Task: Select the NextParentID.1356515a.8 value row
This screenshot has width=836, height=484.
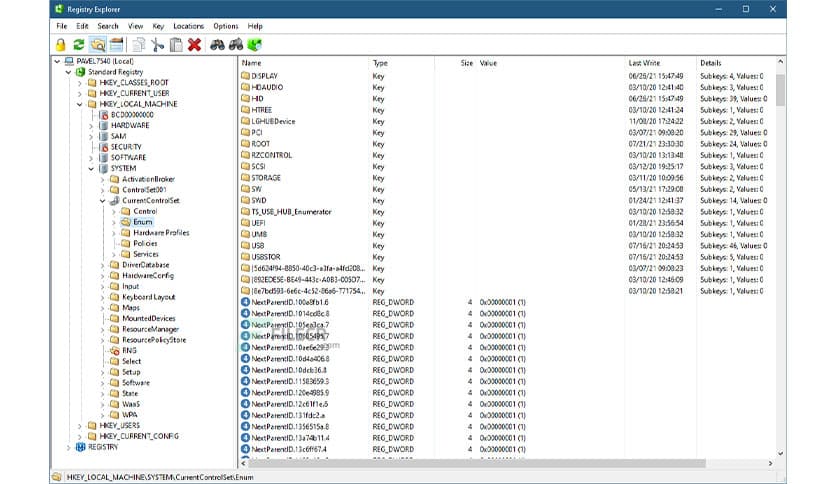Action: (x=506, y=426)
